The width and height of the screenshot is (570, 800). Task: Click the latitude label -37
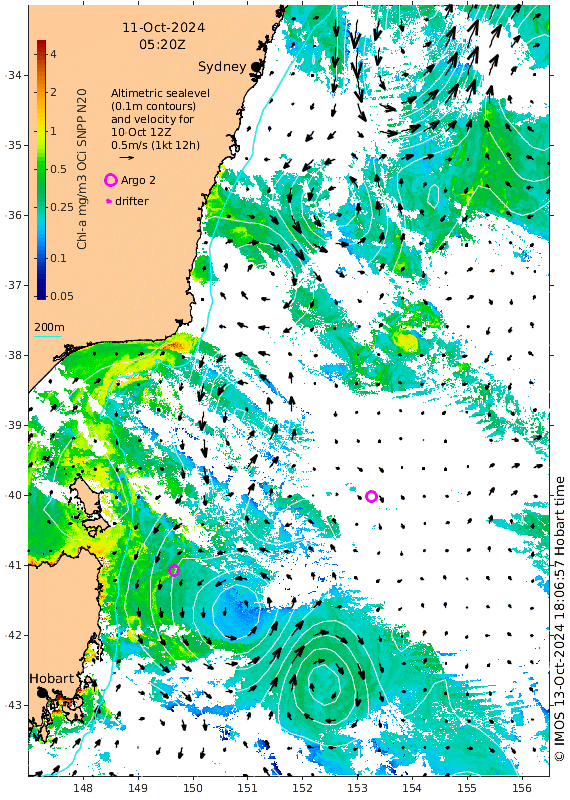coord(14,285)
